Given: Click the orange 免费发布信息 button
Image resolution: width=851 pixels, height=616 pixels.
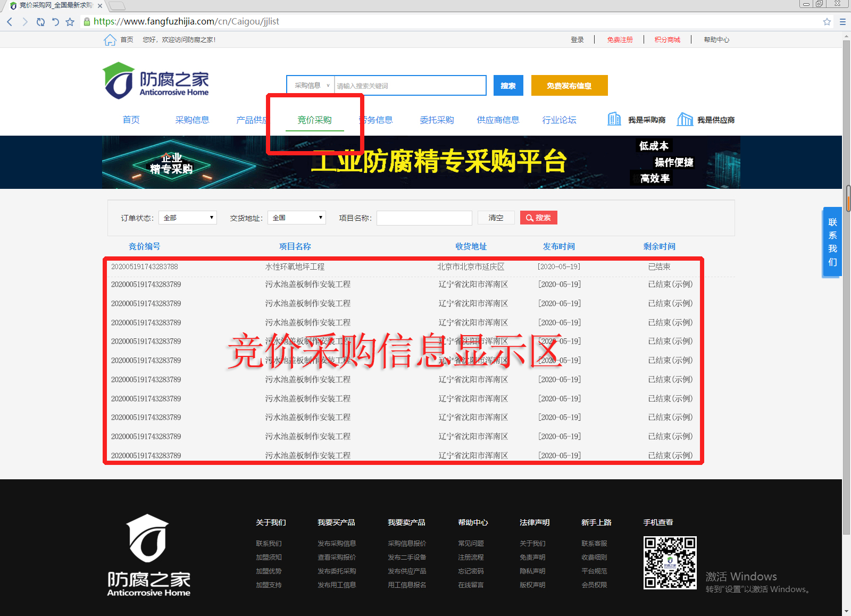Looking at the screenshot, I should [x=569, y=86].
